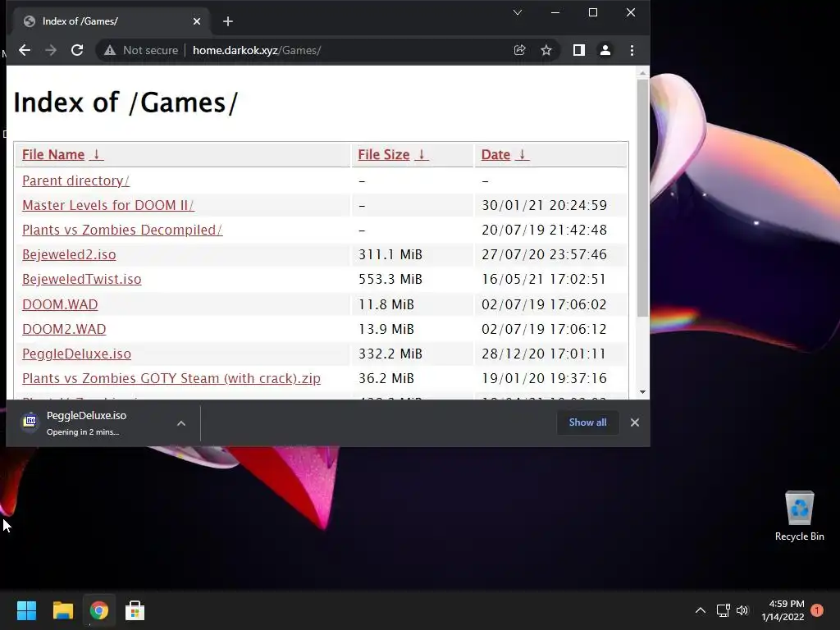Click date 30/01/21 20:24:59
The width and height of the screenshot is (840, 630).
click(545, 205)
